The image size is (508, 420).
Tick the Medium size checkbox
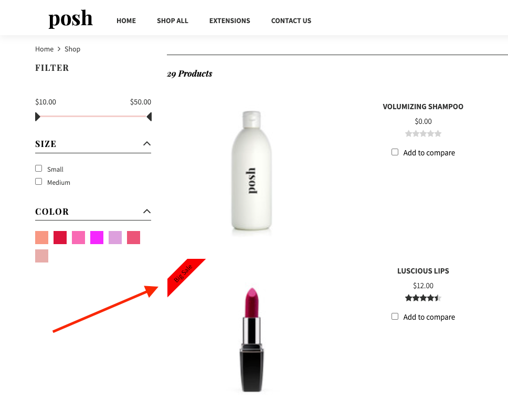pyautogui.click(x=38, y=182)
